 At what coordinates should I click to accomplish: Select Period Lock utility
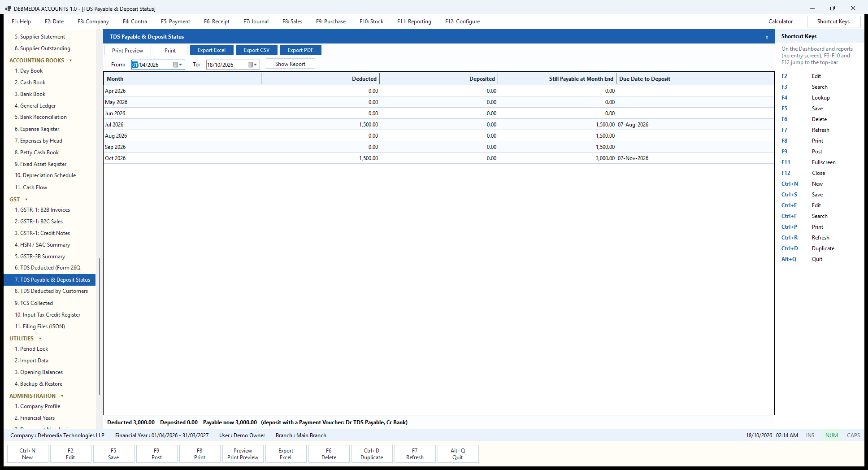click(31, 349)
